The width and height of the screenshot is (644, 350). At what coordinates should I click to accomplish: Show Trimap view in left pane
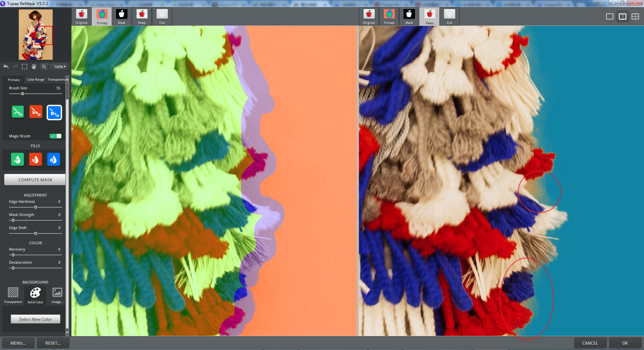pyautogui.click(x=102, y=16)
